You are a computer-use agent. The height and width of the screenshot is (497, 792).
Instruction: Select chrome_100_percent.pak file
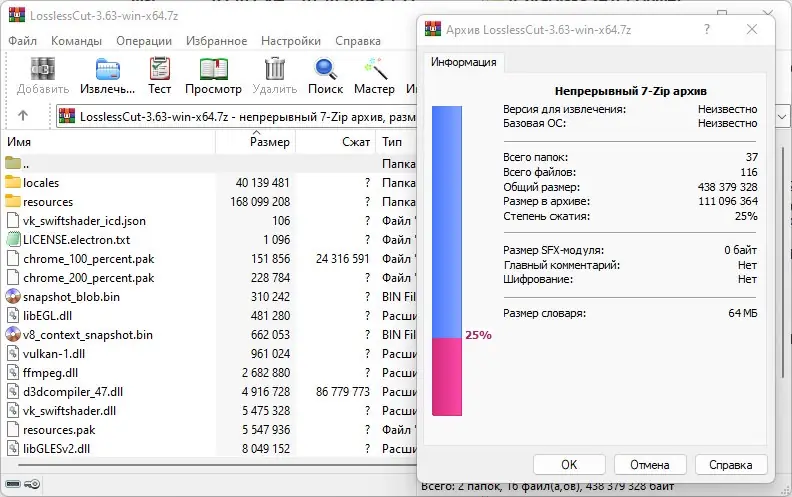click(89, 259)
